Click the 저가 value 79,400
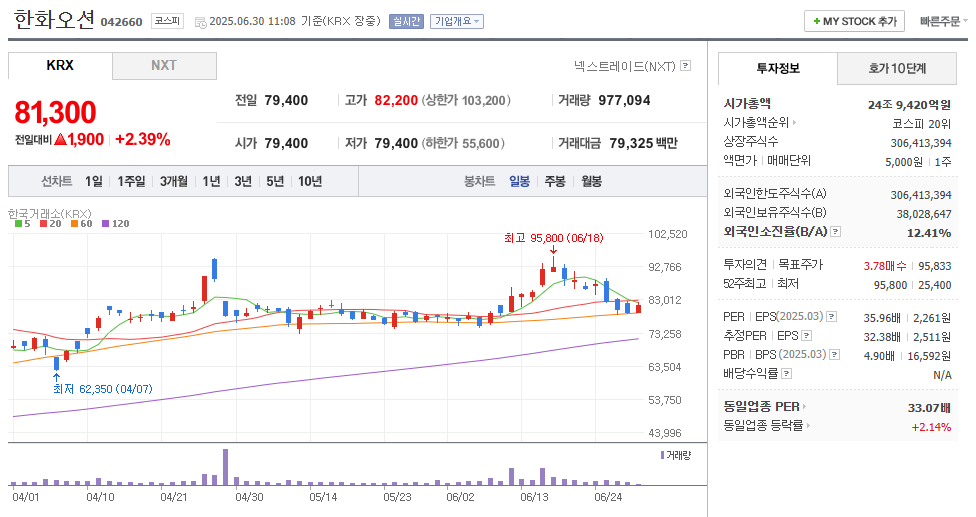This screenshot has height=517, width=976. click(396, 144)
